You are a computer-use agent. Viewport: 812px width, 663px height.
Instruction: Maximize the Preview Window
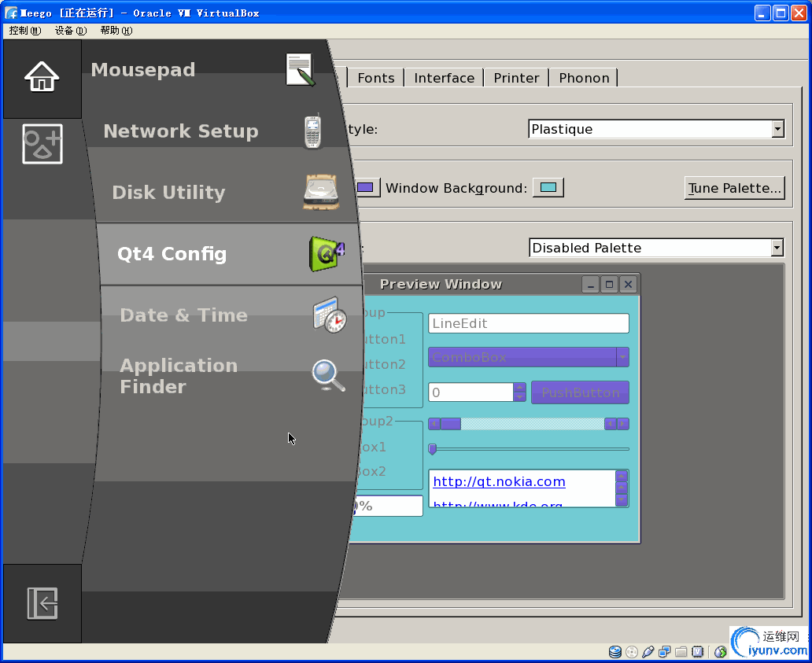pyautogui.click(x=610, y=284)
